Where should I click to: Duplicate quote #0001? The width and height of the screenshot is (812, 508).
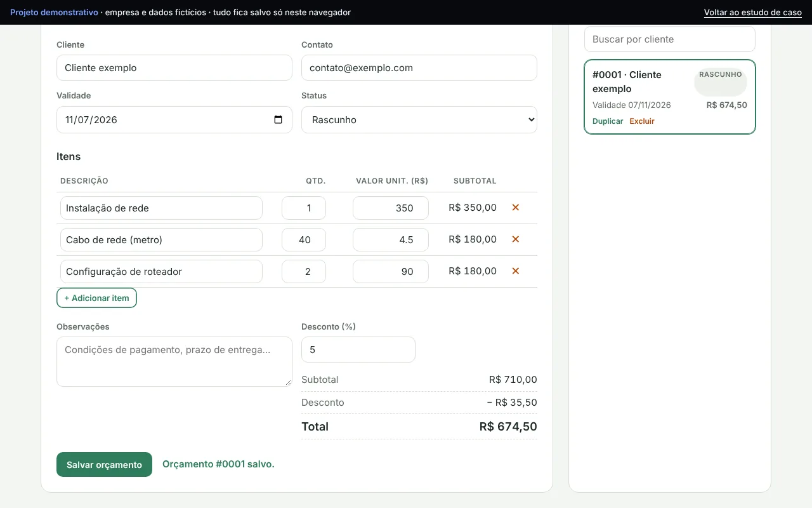click(608, 121)
